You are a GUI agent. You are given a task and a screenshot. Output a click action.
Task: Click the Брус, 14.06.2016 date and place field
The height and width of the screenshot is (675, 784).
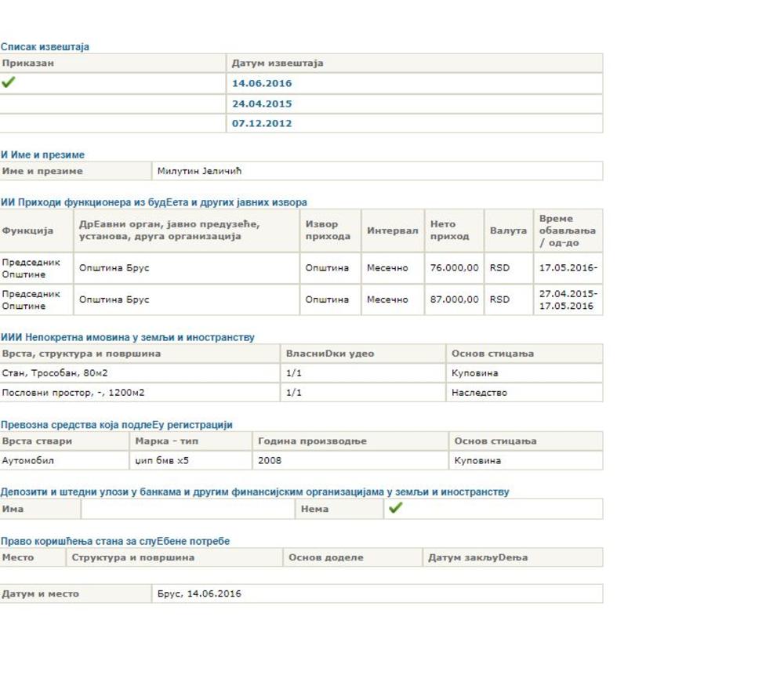pos(199,593)
